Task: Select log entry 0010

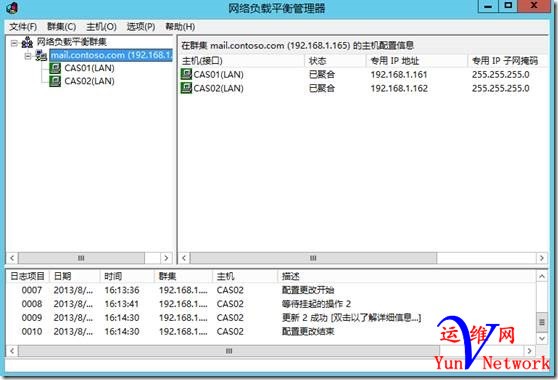Action: click(271, 332)
